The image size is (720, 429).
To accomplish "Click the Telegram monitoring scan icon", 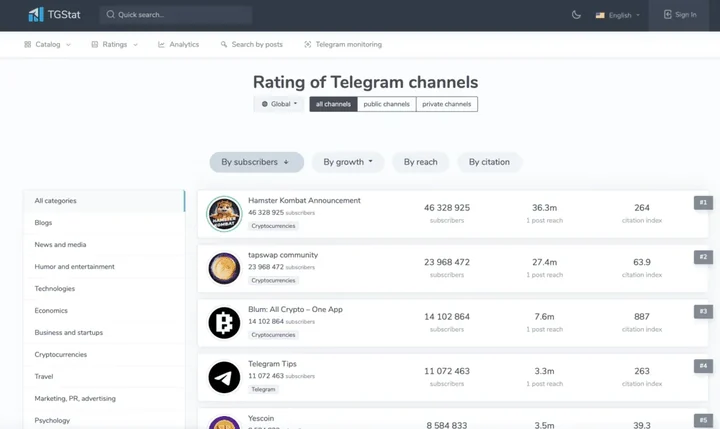I will click(308, 45).
